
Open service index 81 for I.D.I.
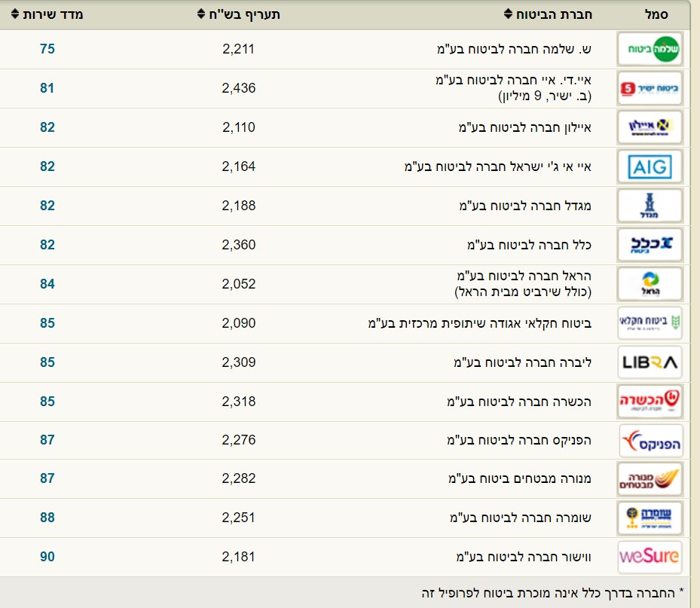(x=47, y=88)
